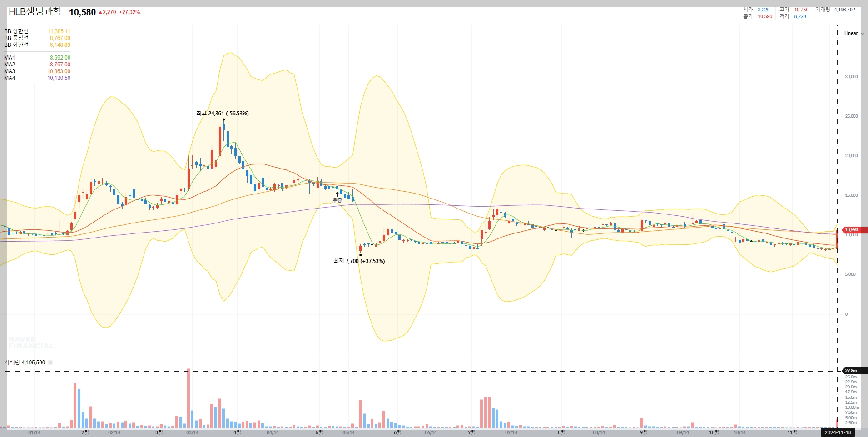Click the 10월 month label on the time axis
Image resolution: width=868 pixels, height=437 pixels.
714,432
